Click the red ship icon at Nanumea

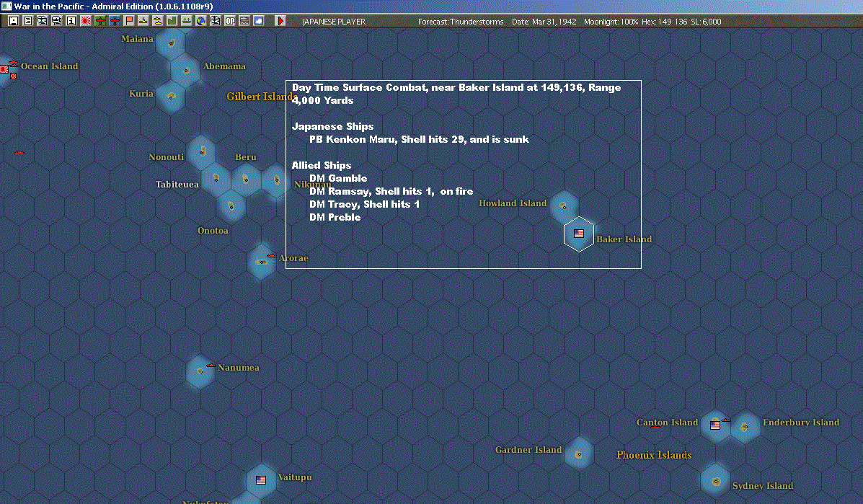coord(211,366)
